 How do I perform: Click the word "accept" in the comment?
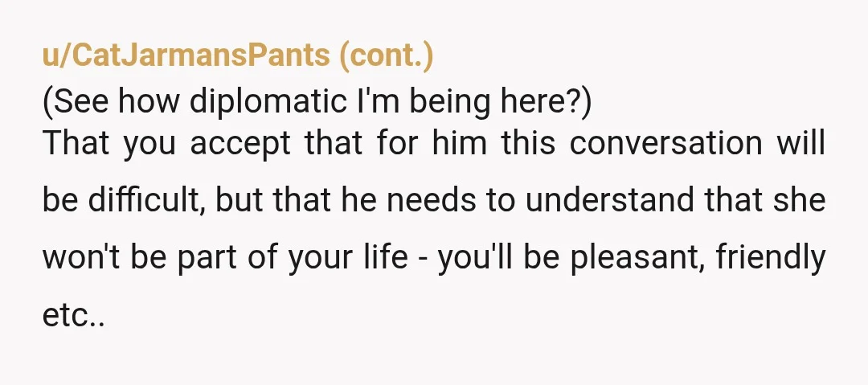point(240,144)
